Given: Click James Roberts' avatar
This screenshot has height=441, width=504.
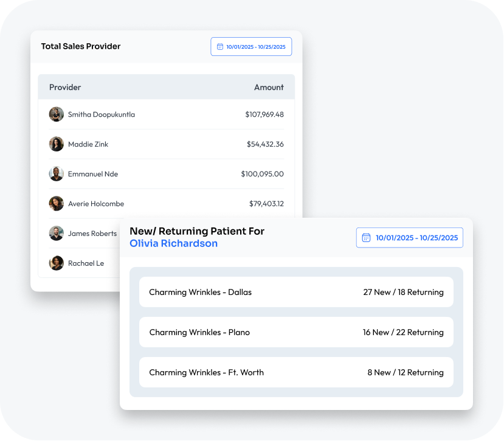Looking at the screenshot, I should (57, 234).
